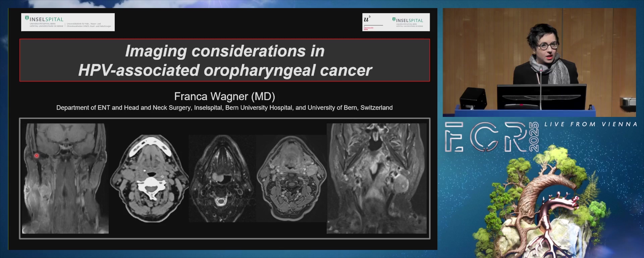Viewport: 644px width, 258px height.
Task: Click the speaker video feed
Action: point(539,62)
